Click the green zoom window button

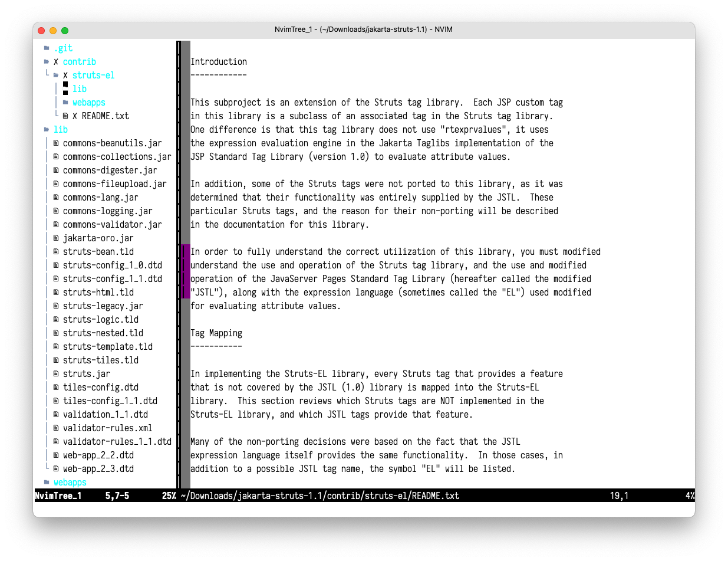[x=65, y=30]
